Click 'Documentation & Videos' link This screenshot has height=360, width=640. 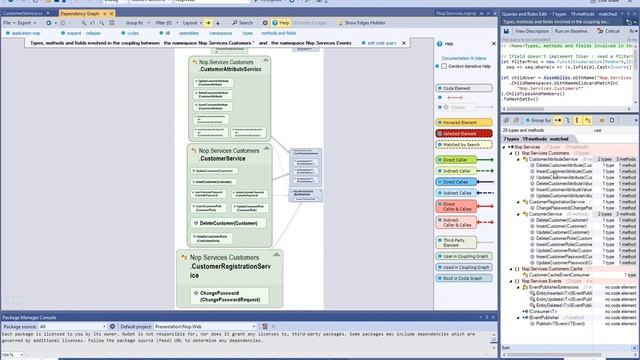[x=464, y=58]
